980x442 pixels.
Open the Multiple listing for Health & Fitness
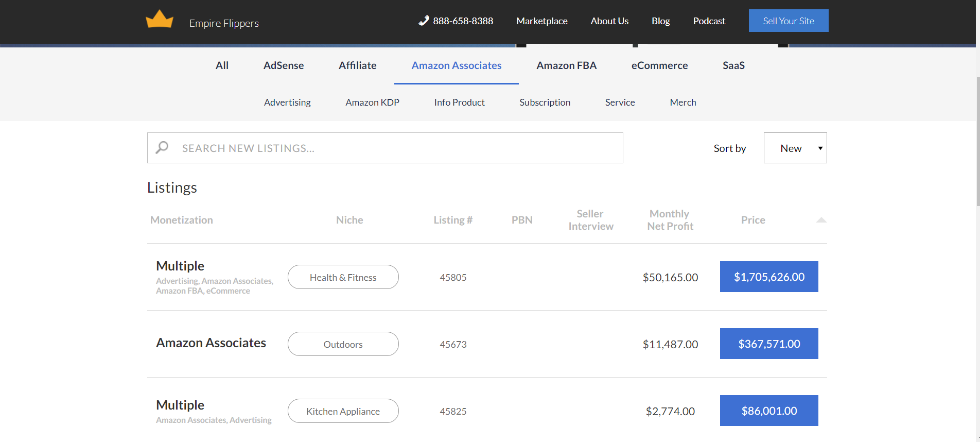click(x=180, y=266)
